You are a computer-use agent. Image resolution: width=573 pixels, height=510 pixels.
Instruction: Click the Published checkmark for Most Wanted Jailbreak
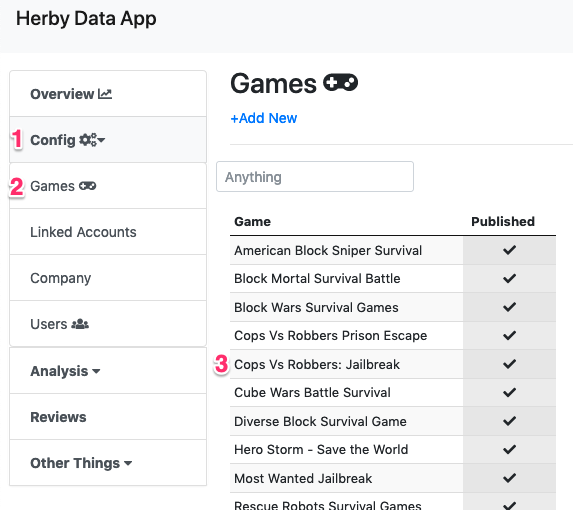coord(509,478)
